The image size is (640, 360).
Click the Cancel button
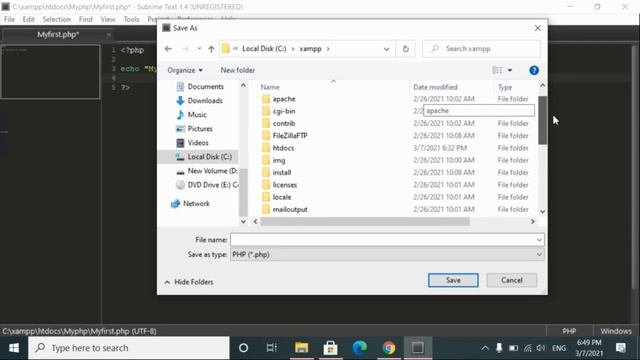point(511,280)
